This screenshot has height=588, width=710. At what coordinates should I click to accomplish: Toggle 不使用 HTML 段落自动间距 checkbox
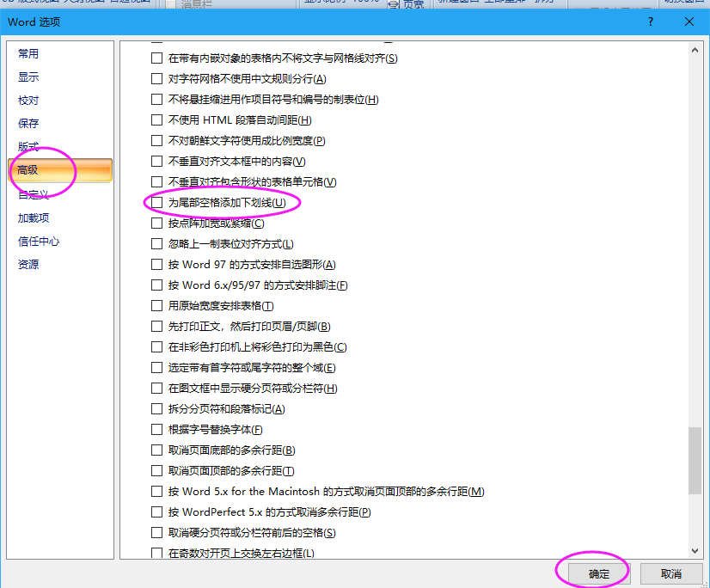pyautogui.click(x=156, y=120)
